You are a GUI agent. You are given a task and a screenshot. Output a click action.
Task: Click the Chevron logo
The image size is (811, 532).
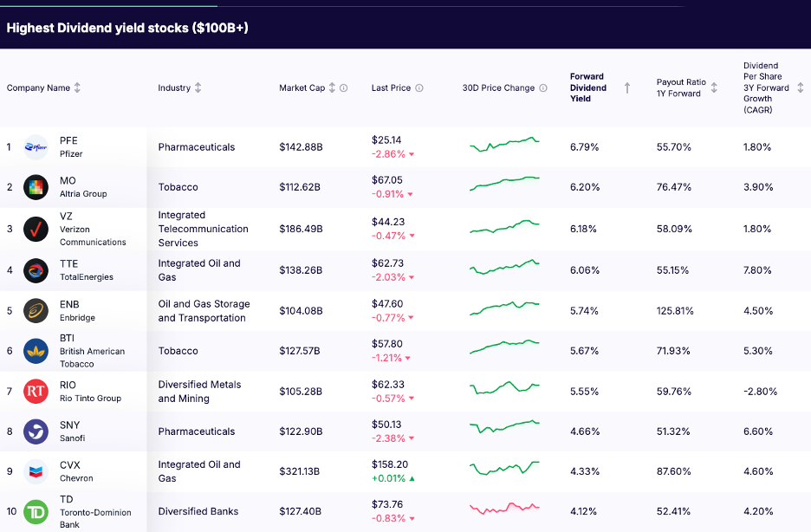tap(36, 471)
